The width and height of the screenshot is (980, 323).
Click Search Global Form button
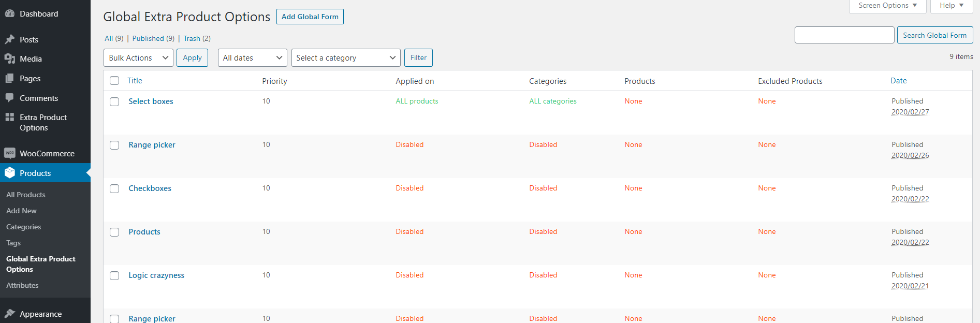click(x=934, y=35)
